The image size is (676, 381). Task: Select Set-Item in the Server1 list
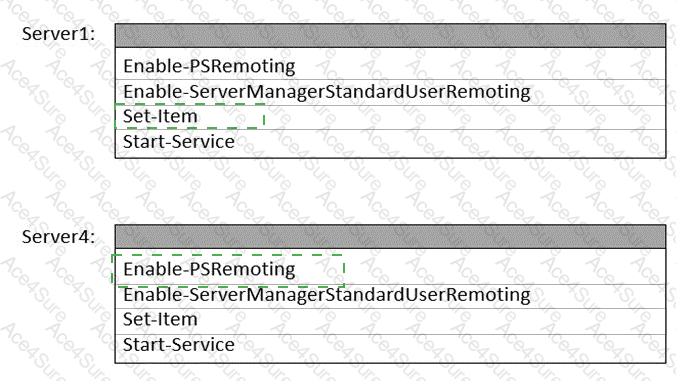[x=390, y=117]
